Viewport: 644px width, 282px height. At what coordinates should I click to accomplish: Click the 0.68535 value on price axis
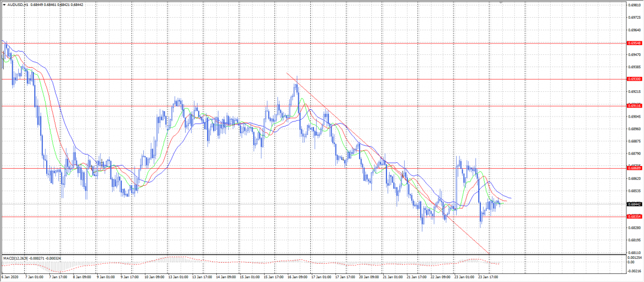click(x=634, y=191)
